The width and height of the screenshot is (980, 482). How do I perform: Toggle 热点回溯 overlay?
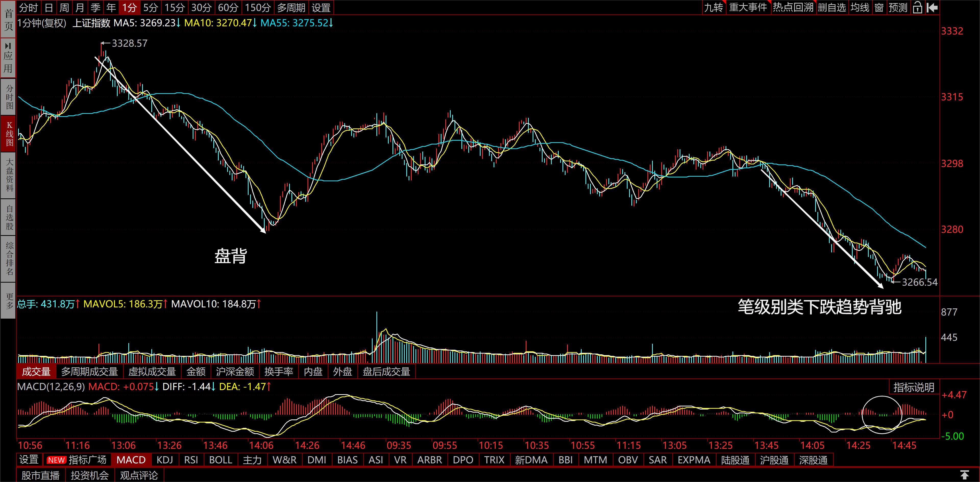[x=793, y=8]
